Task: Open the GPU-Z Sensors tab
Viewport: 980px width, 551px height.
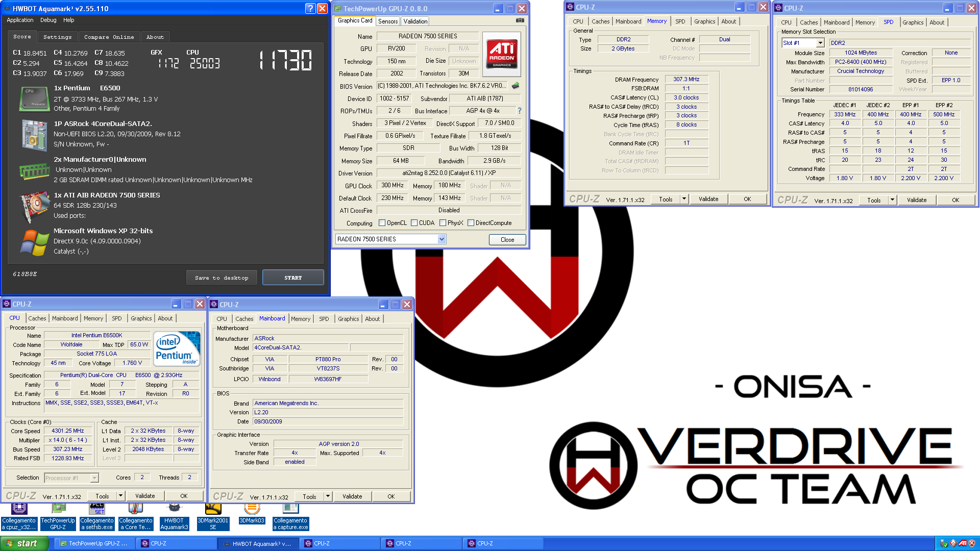Action: [388, 21]
